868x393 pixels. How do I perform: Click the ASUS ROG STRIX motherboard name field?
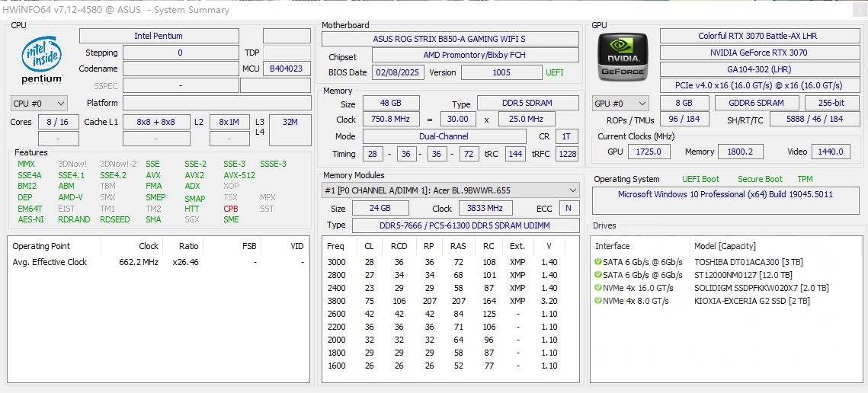pos(449,39)
